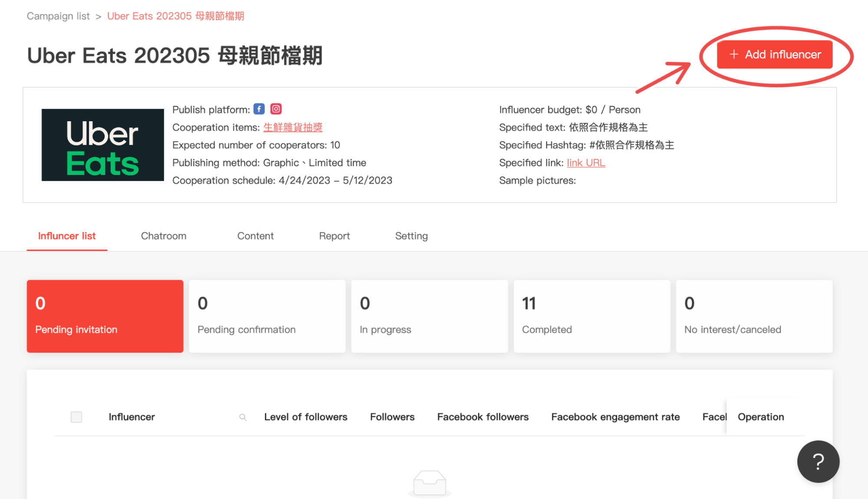Select the Pending confirmation status card
The image size is (868, 499).
(267, 316)
